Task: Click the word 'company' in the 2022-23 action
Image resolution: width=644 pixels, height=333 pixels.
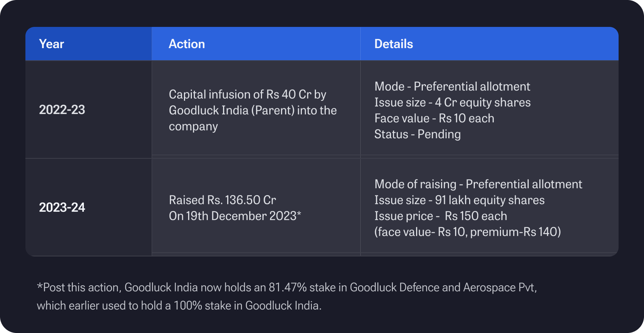Action: [193, 126]
